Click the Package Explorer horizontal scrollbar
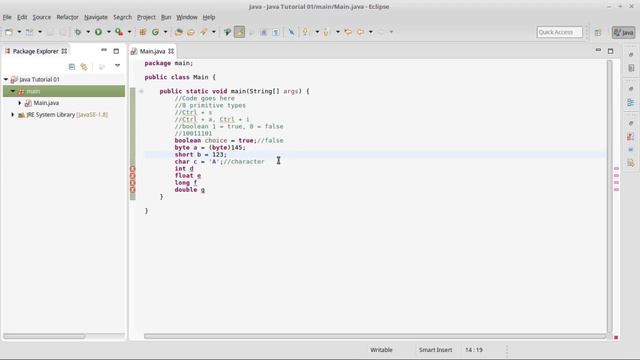This screenshot has width=640, height=360. tap(44, 336)
